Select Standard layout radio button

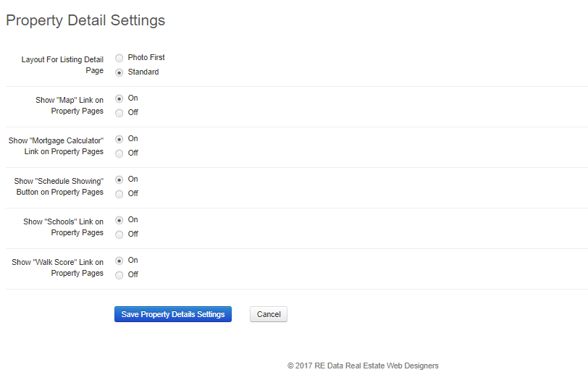(119, 72)
